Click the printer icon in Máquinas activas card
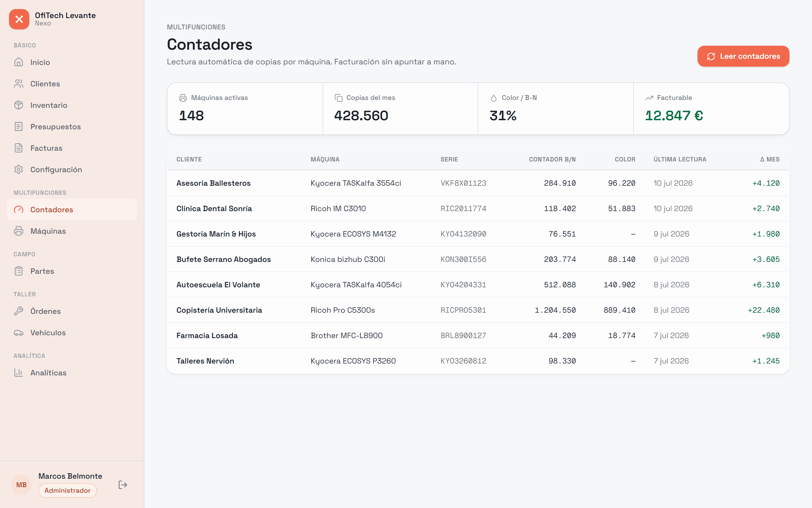812x508 pixels. [183, 98]
